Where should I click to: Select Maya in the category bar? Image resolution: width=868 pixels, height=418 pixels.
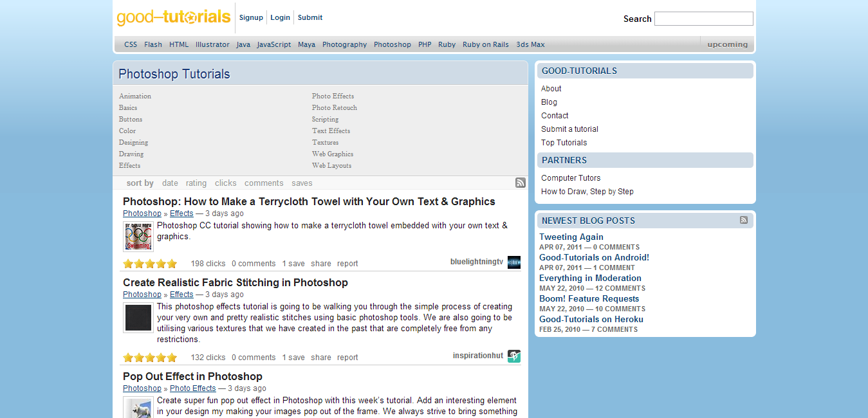[x=306, y=44]
